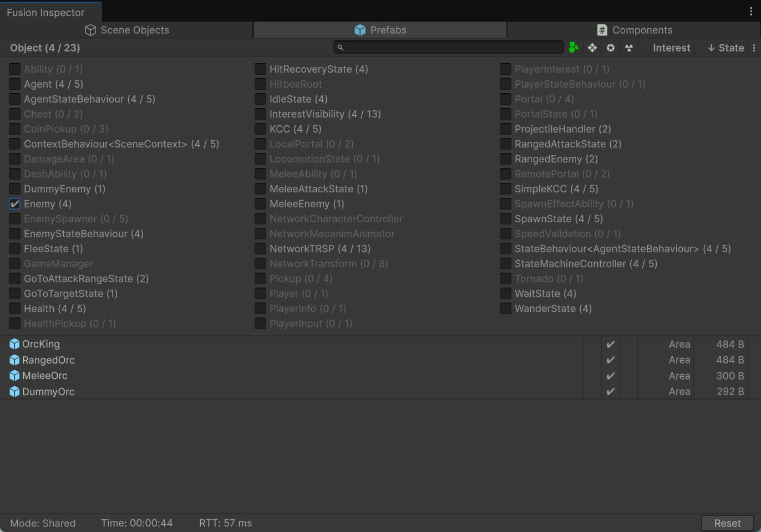The width and height of the screenshot is (761, 532).
Task: Click the green shapes filter icon
Action: point(574,48)
